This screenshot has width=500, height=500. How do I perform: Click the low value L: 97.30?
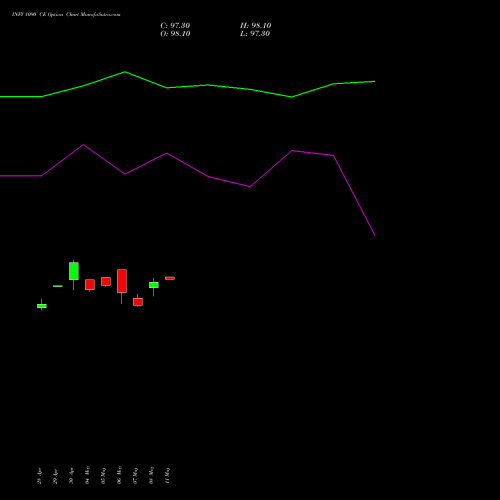[255, 34]
